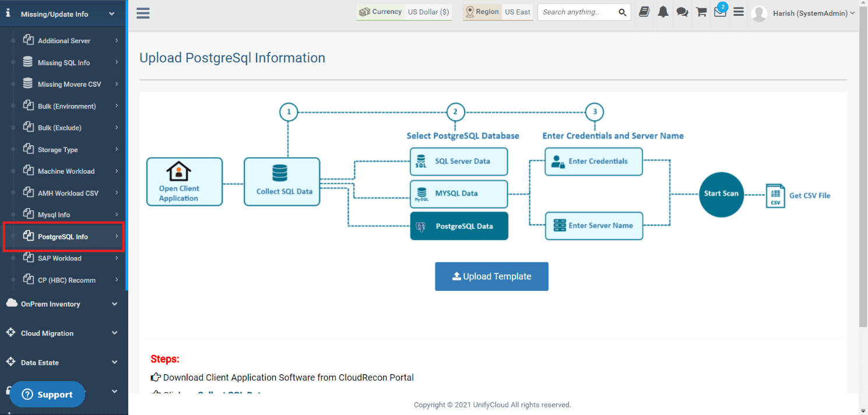This screenshot has height=415, width=868.
Task: Click the magnifier search icon
Action: point(623,12)
